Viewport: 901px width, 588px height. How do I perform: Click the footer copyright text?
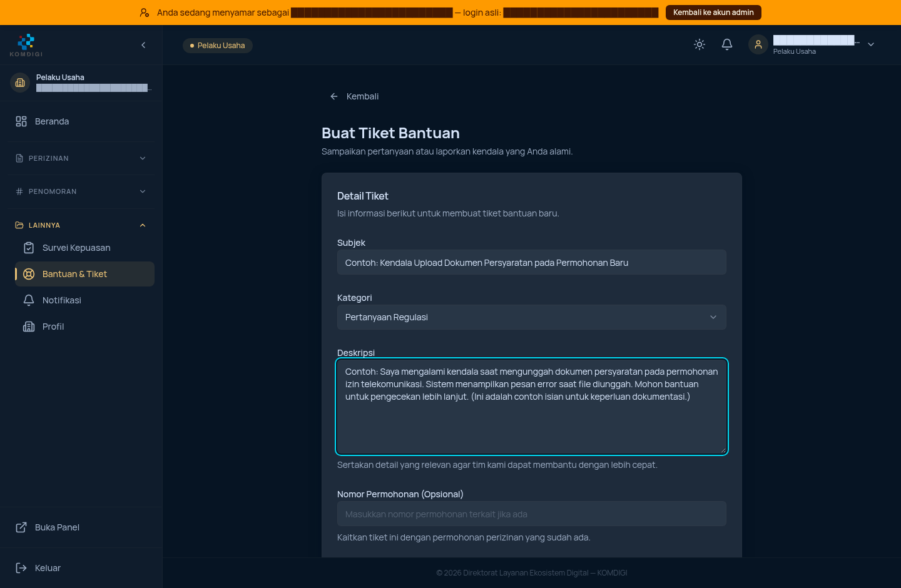pos(532,573)
